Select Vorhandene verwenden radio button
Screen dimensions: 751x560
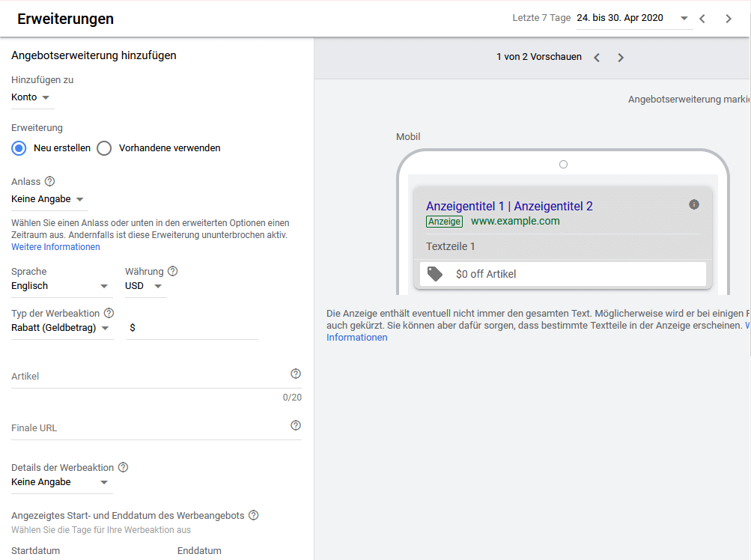coord(104,148)
